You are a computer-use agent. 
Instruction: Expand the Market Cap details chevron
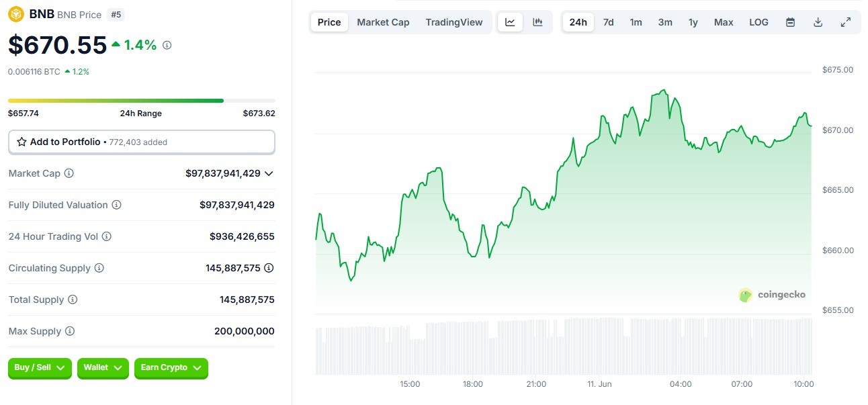click(x=269, y=173)
